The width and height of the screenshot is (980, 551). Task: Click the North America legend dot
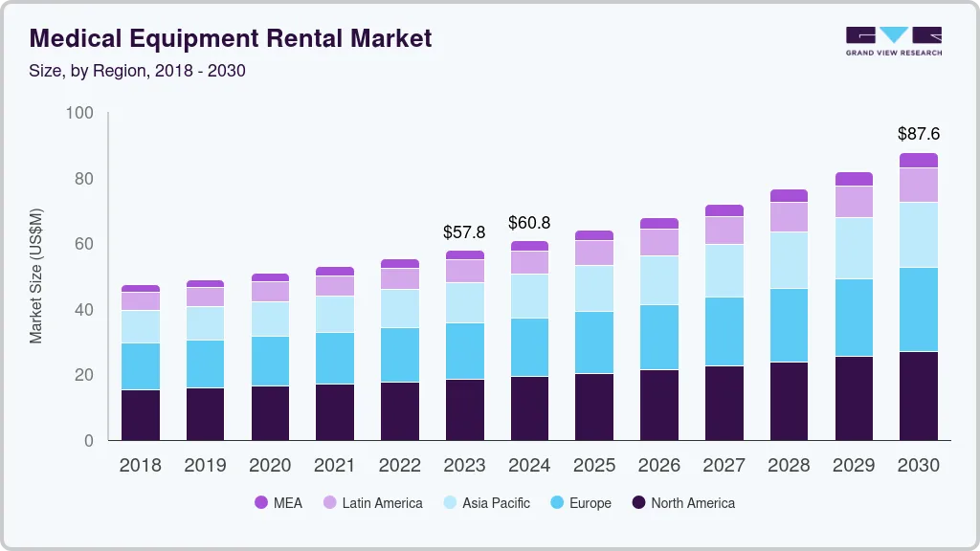[637, 502]
